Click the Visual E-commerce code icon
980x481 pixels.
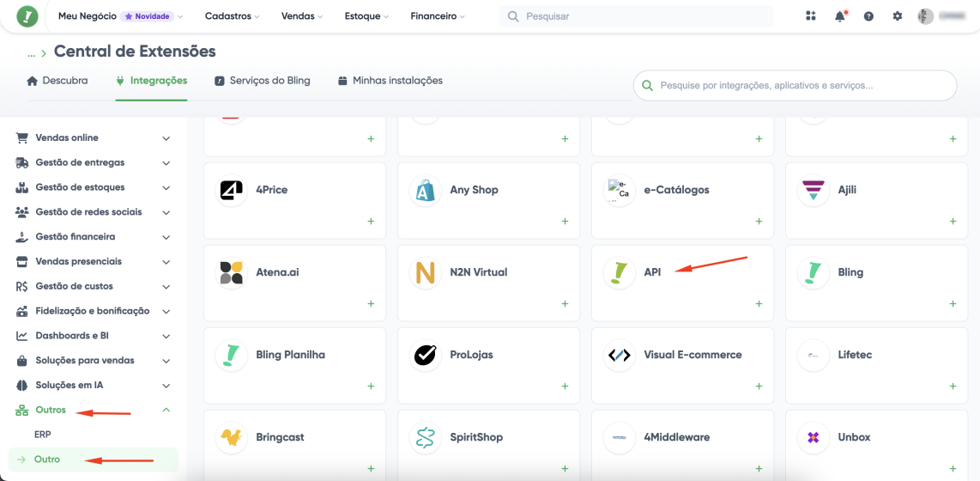click(x=619, y=356)
